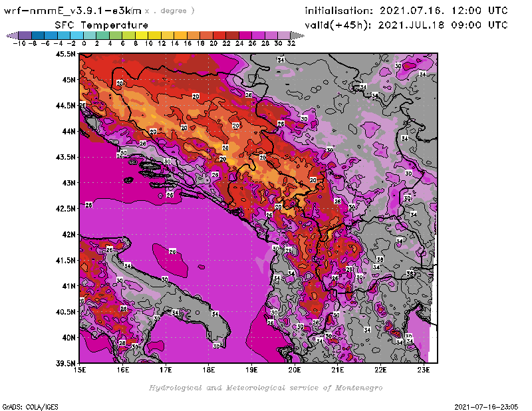Viewport: 532px width, 411px height.
Task: Click the SFC Temperature heading
Action: [x=102, y=25]
